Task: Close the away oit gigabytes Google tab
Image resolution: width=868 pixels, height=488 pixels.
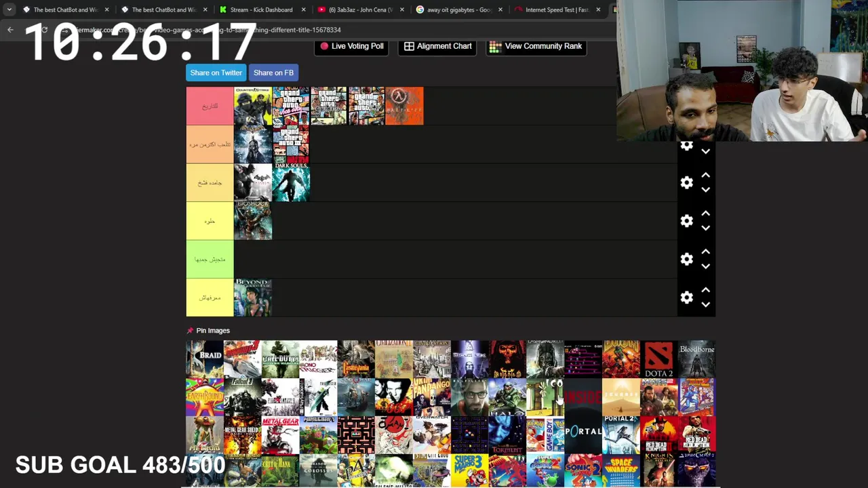Action: click(x=500, y=9)
